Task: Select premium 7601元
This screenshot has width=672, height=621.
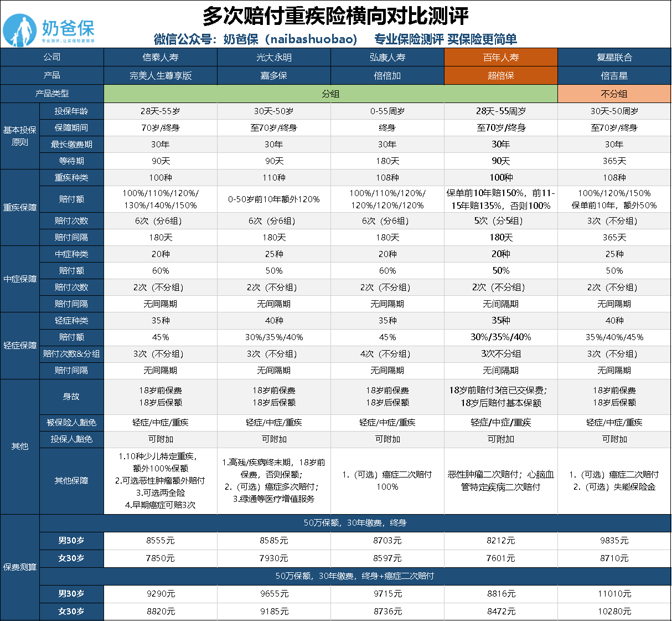Action: click(x=501, y=558)
